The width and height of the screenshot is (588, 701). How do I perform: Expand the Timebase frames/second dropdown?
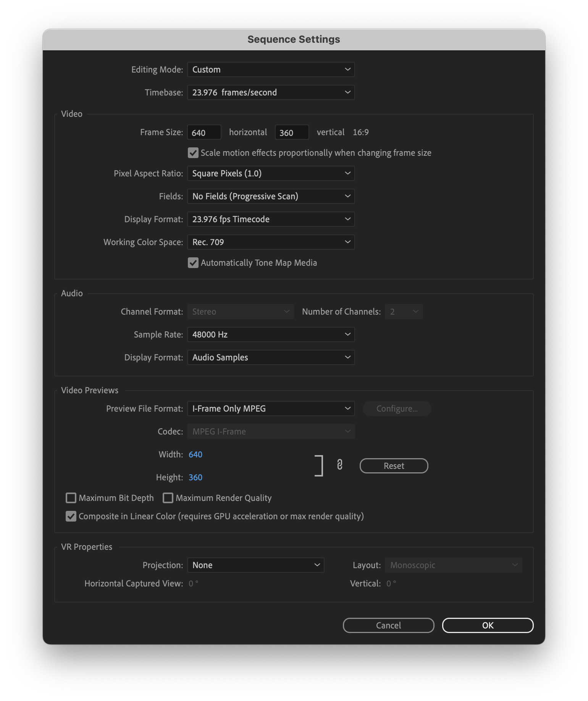pyautogui.click(x=271, y=92)
